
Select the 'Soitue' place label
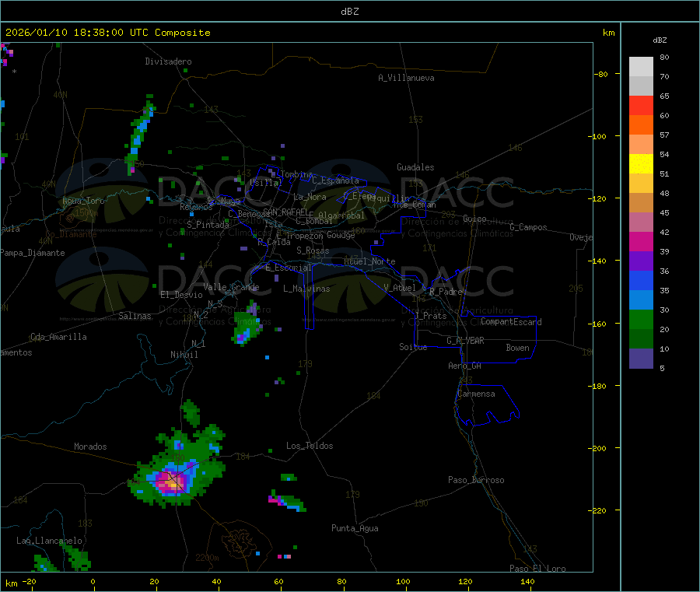(413, 347)
